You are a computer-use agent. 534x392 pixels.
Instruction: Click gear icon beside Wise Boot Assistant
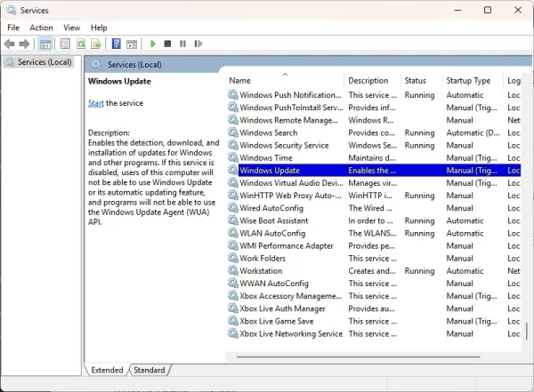233,220
